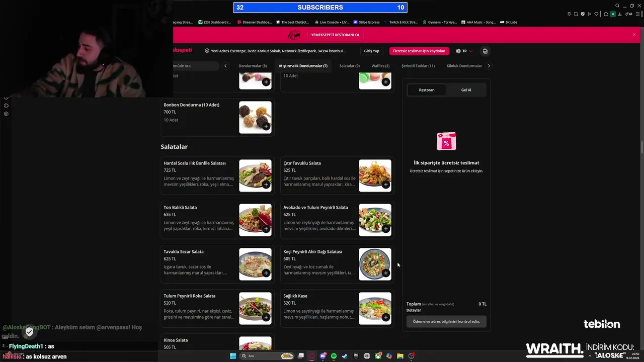The width and height of the screenshot is (644, 362).
Task: Click the Salatalar section heading
Action: (x=174, y=147)
